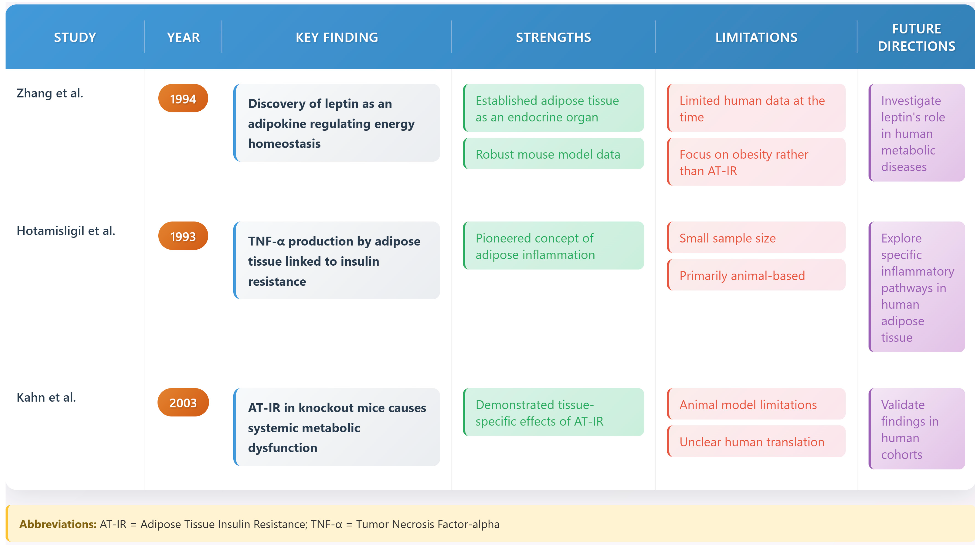Click the leptin discovery key finding card
This screenshot has width=980, height=549.
pos(337,123)
